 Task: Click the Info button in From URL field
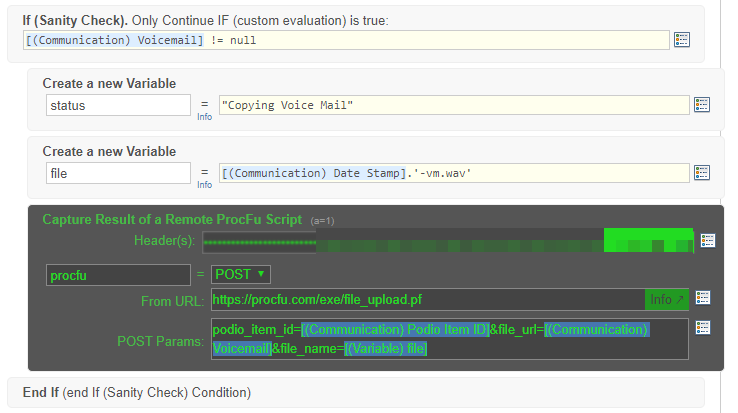pos(666,300)
